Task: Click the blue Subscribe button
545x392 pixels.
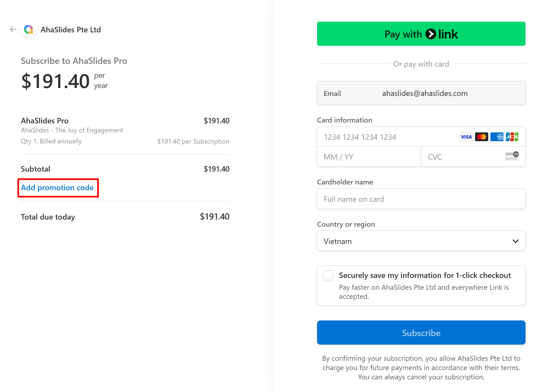Action: click(x=421, y=333)
